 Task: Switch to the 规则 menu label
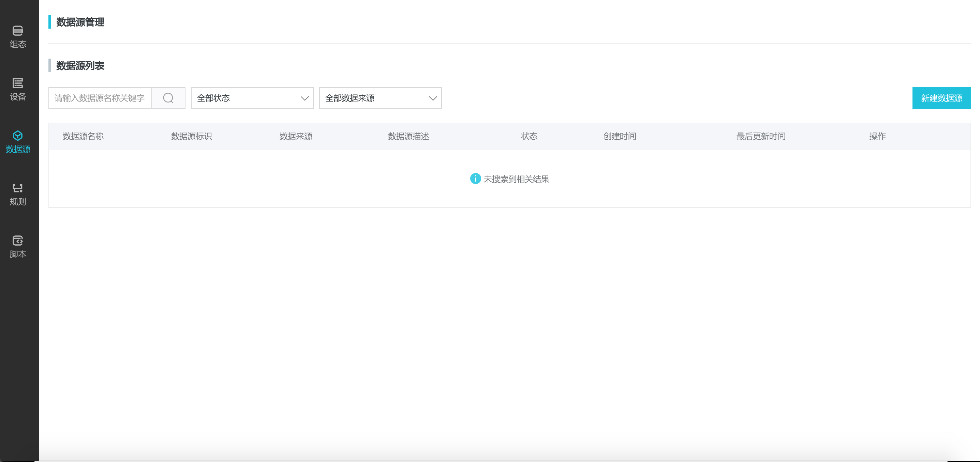pos(17,202)
